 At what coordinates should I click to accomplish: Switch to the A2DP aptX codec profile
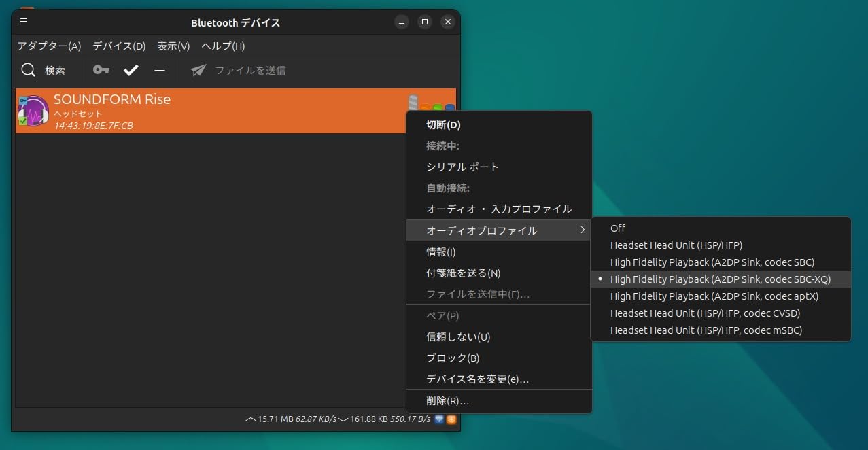coord(715,296)
